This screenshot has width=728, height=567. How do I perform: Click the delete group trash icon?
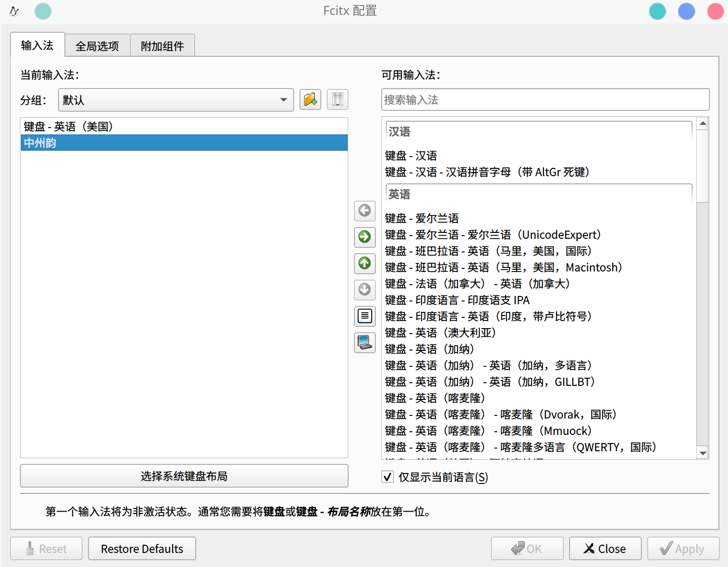pos(337,99)
